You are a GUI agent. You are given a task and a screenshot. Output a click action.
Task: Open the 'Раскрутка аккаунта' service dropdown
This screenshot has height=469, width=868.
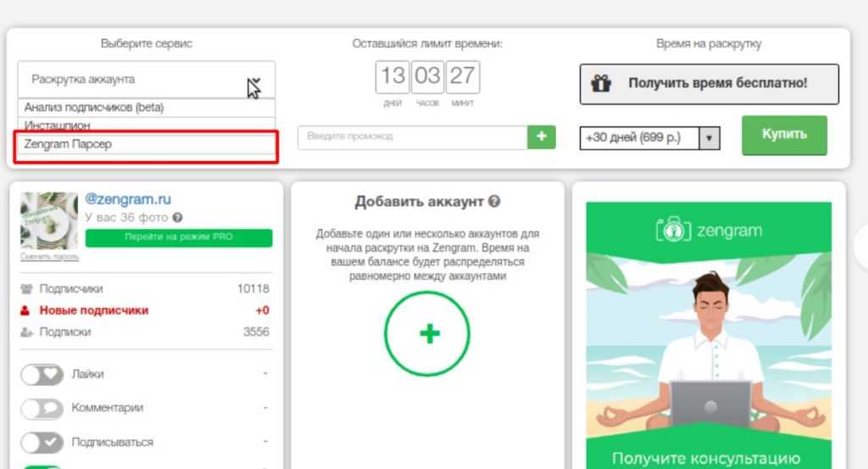coord(146,80)
